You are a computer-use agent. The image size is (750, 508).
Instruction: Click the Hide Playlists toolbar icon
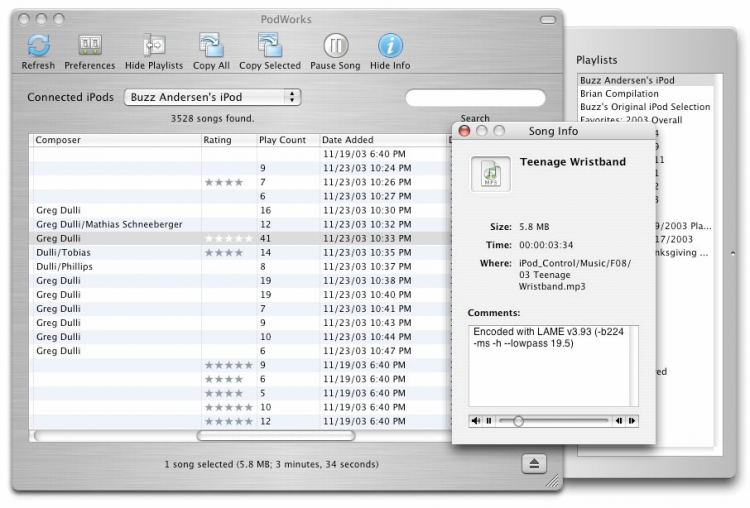point(154,45)
